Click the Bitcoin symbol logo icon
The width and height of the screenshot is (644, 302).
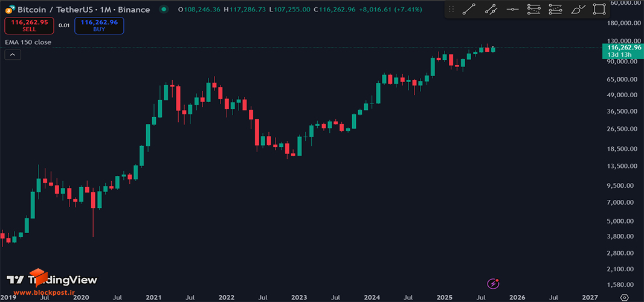(9, 10)
